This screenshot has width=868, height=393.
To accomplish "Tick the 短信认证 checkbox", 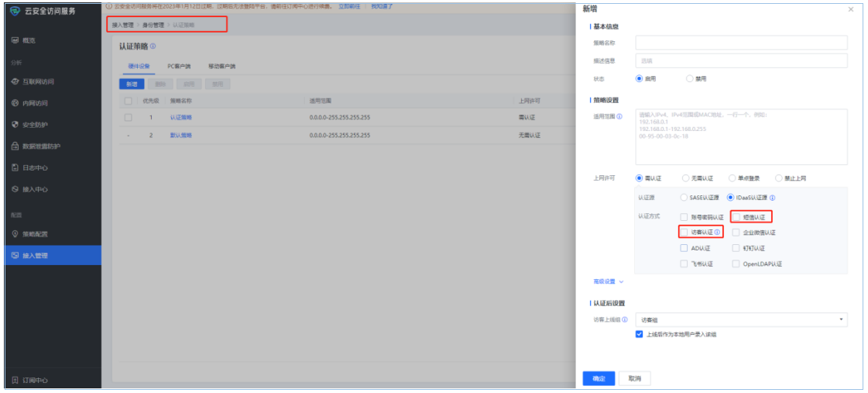I will [x=736, y=217].
